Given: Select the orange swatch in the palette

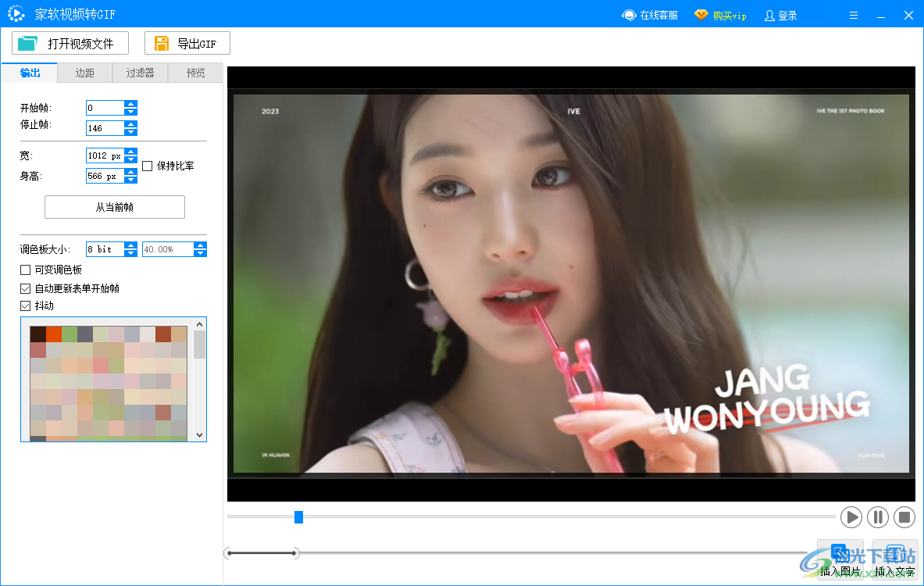Looking at the screenshot, I should (54, 334).
